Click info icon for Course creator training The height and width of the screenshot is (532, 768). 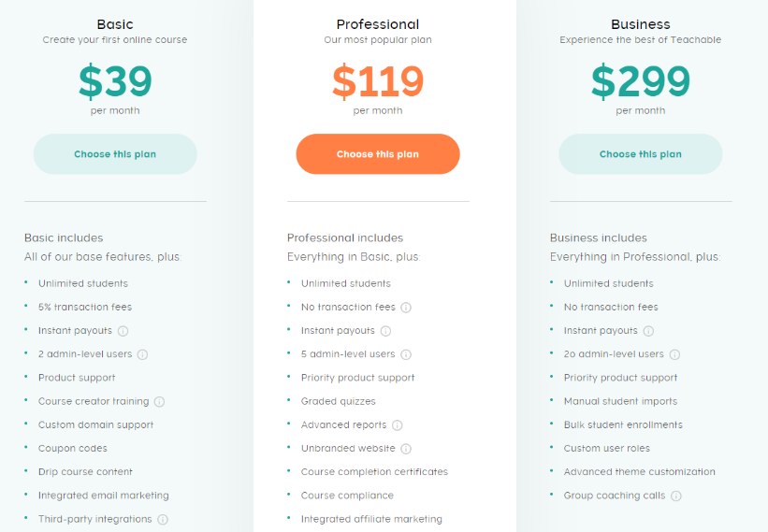coord(159,402)
